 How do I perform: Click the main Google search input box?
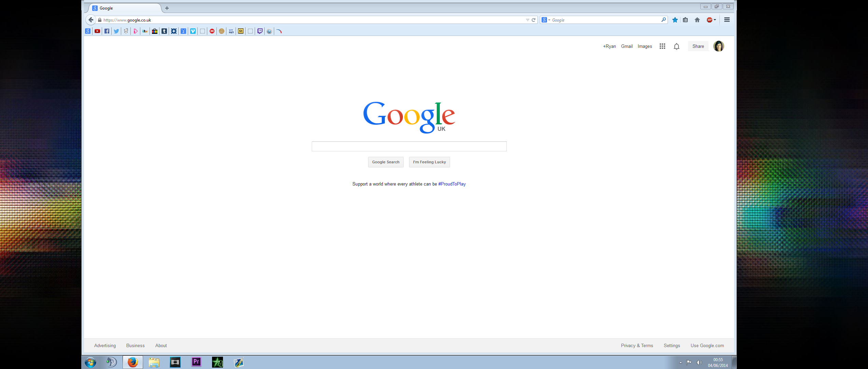[409, 146]
